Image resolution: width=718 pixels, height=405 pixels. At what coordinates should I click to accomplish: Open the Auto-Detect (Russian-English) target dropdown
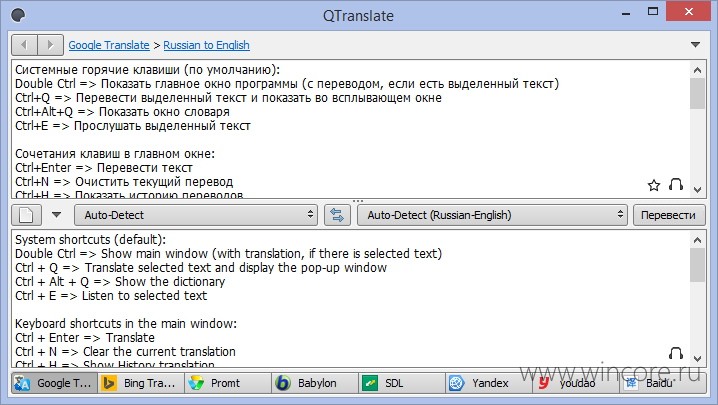(492, 215)
